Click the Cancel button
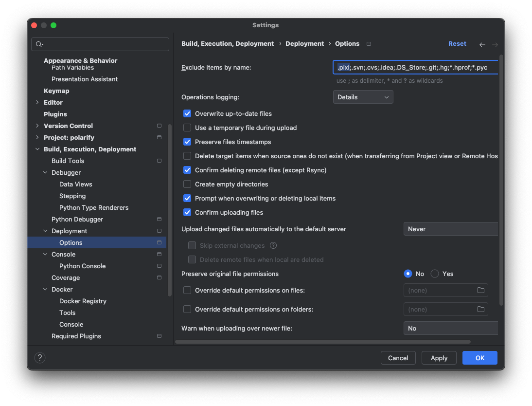Screen dimensions: 532x406 pos(398,358)
